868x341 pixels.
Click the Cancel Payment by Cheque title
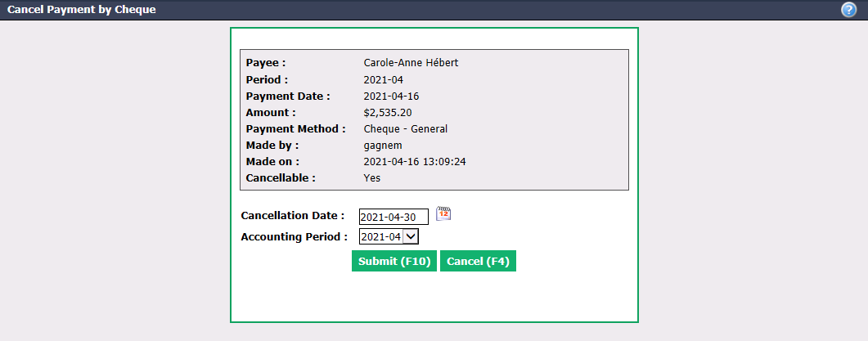point(81,10)
